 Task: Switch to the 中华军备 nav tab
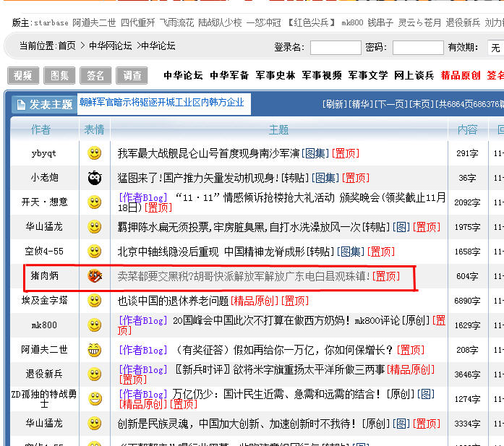pyautogui.click(x=229, y=75)
